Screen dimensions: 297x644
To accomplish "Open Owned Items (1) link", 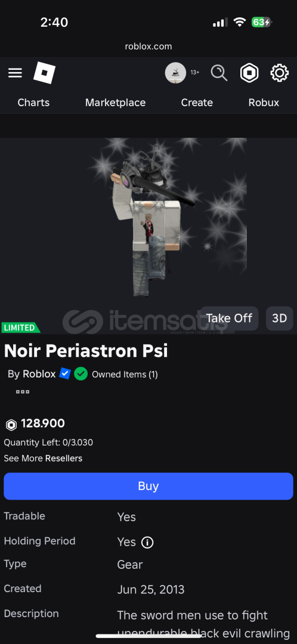I will 125,374.
